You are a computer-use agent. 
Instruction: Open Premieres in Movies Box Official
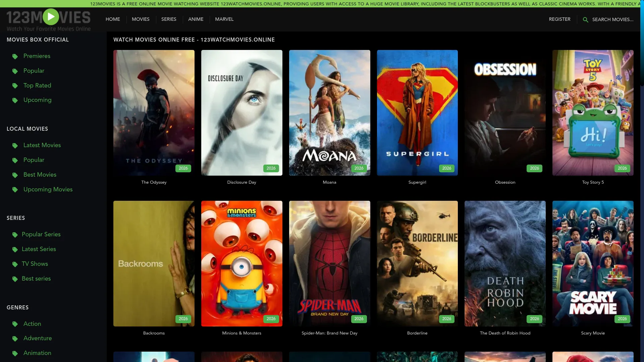pos(37,56)
